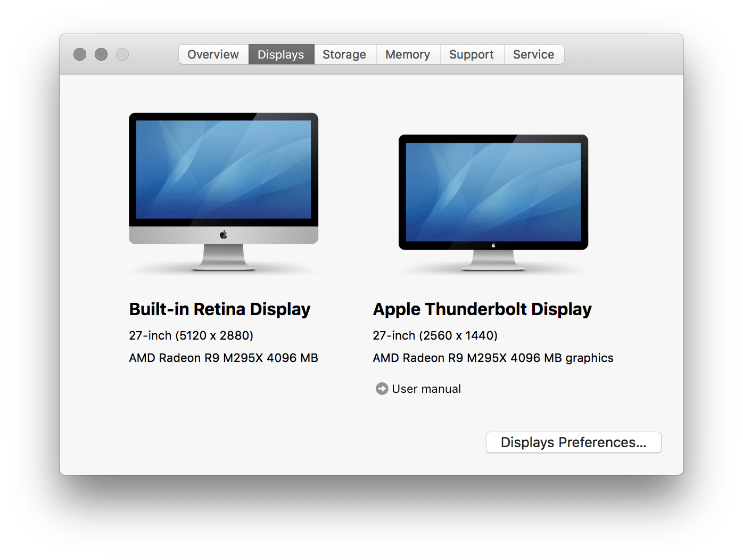Select the Service tab
The height and width of the screenshot is (560, 743).
(x=533, y=54)
